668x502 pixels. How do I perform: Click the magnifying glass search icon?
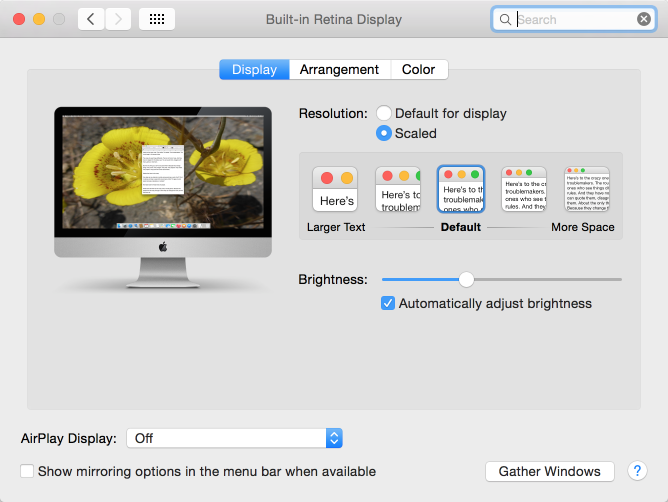click(505, 20)
